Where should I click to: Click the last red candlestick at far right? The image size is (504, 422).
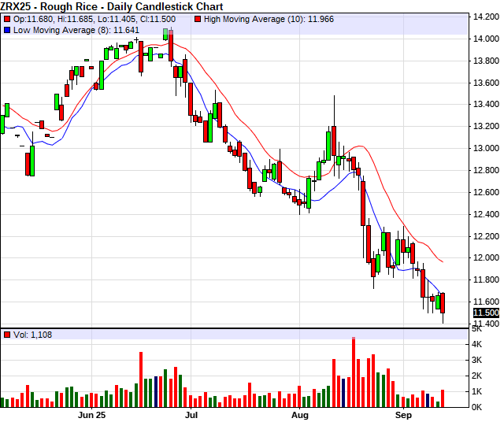[443, 303]
